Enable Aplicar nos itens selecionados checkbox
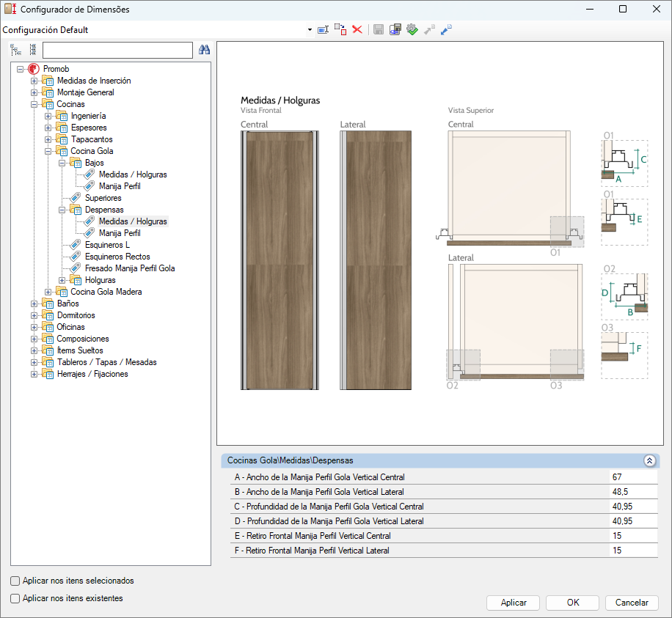Screen dimensions: 672x618 pos(15,581)
